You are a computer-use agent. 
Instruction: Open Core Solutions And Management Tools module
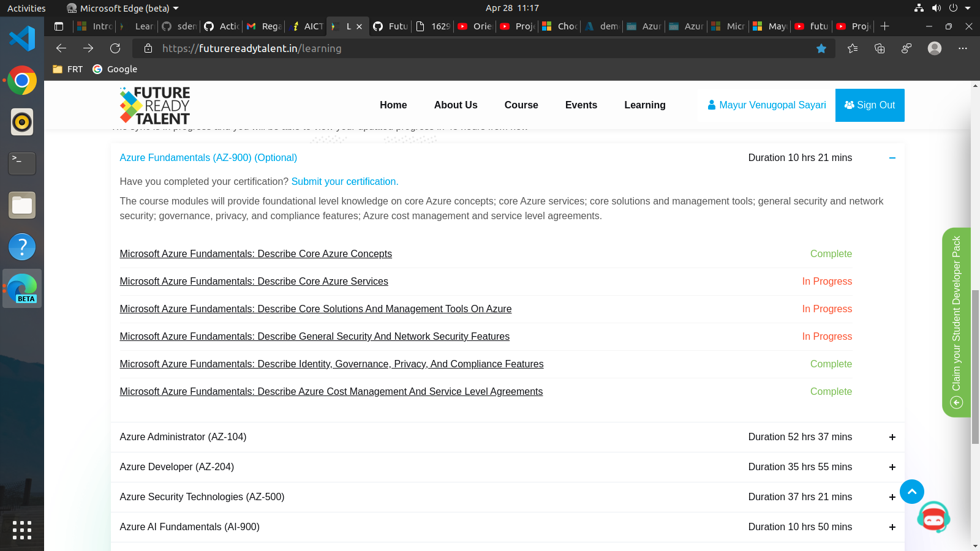pyautogui.click(x=315, y=309)
